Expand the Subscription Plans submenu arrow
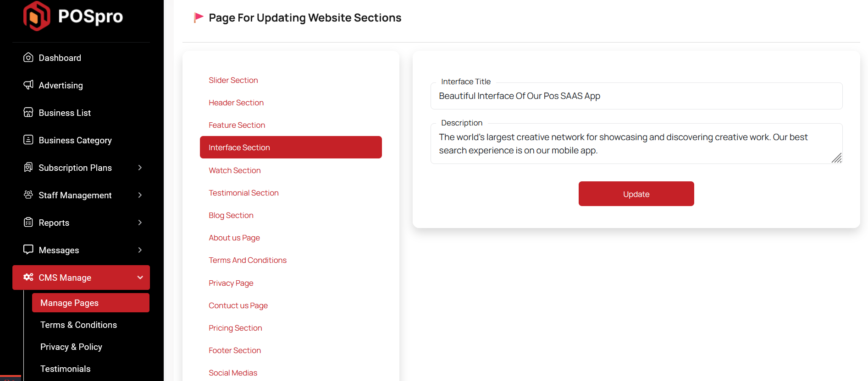The width and height of the screenshot is (868, 381). point(140,168)
